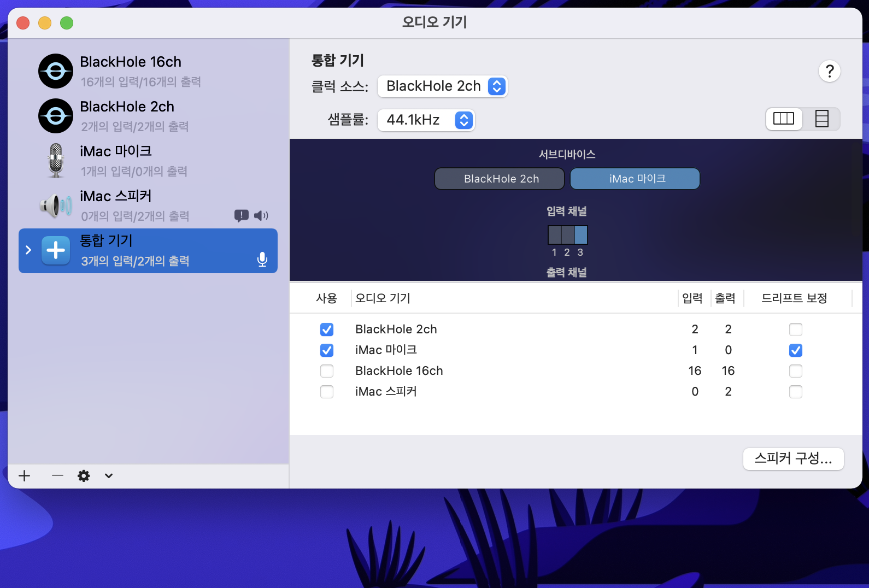Click the 입력 채널 label
The height and width of the screenshot is (588, 869).
[567, 211]
